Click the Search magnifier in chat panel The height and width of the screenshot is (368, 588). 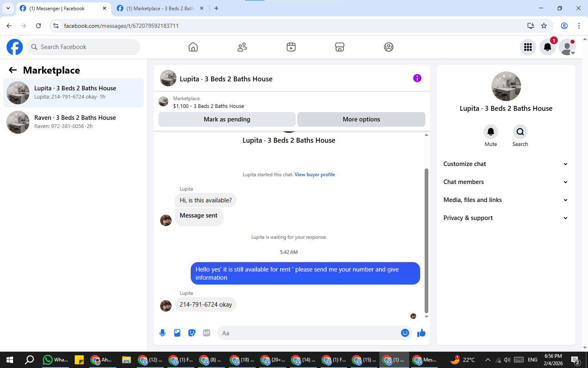(x=520, y=132)
